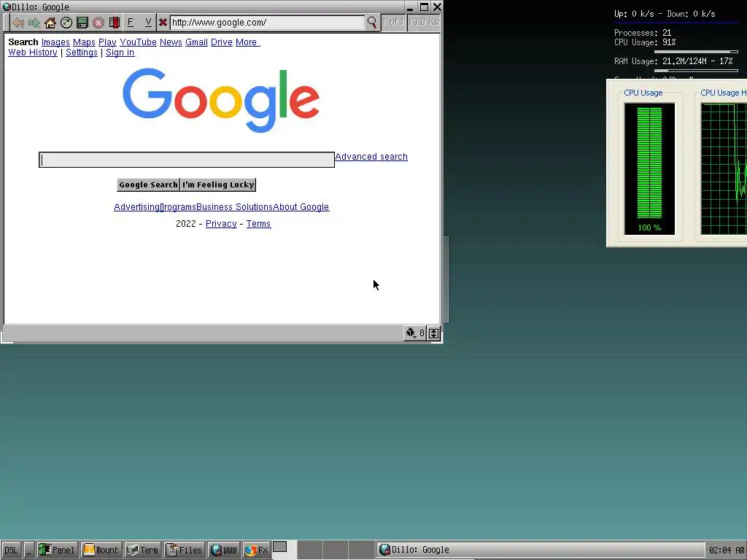
Task: Open the YouTube link
Action: pyautogui.click(x=138, y=42)
